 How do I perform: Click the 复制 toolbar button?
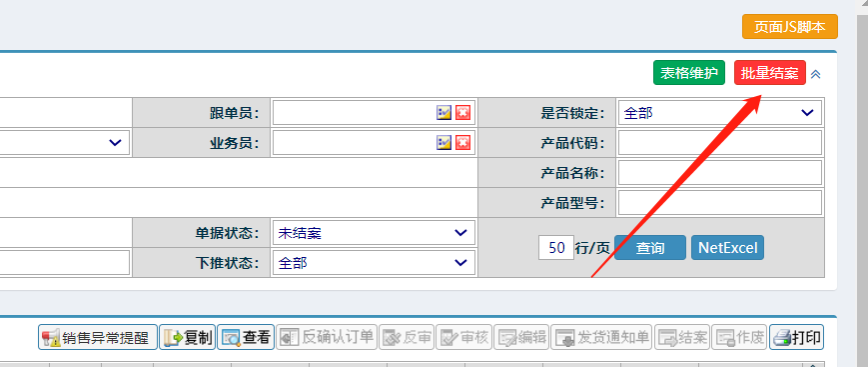tap(187, 337)
